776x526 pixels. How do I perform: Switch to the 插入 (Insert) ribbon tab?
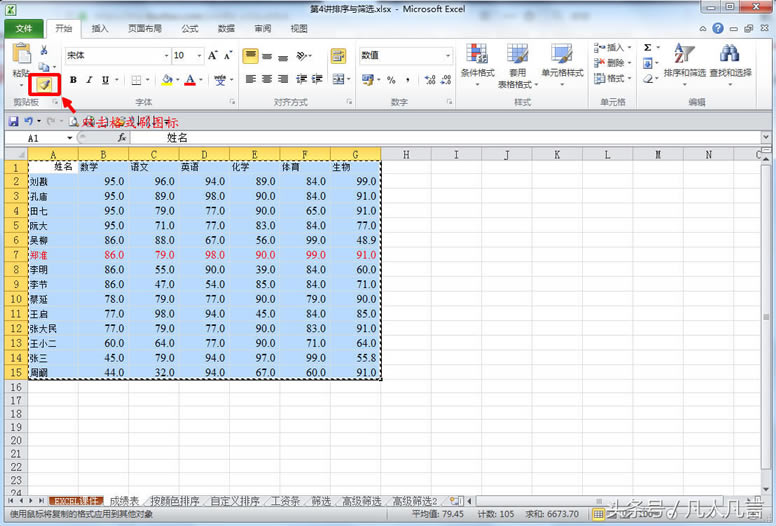(x=100, y=29)
